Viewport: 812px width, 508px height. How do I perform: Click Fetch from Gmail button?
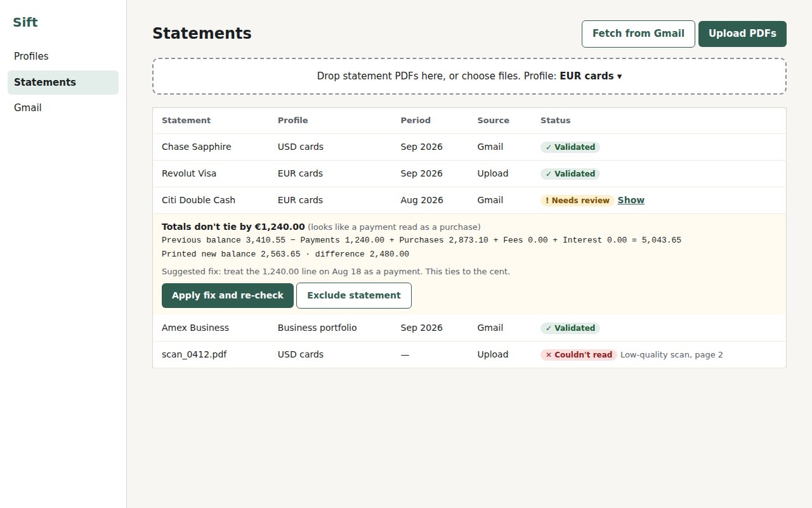[638, 34]
